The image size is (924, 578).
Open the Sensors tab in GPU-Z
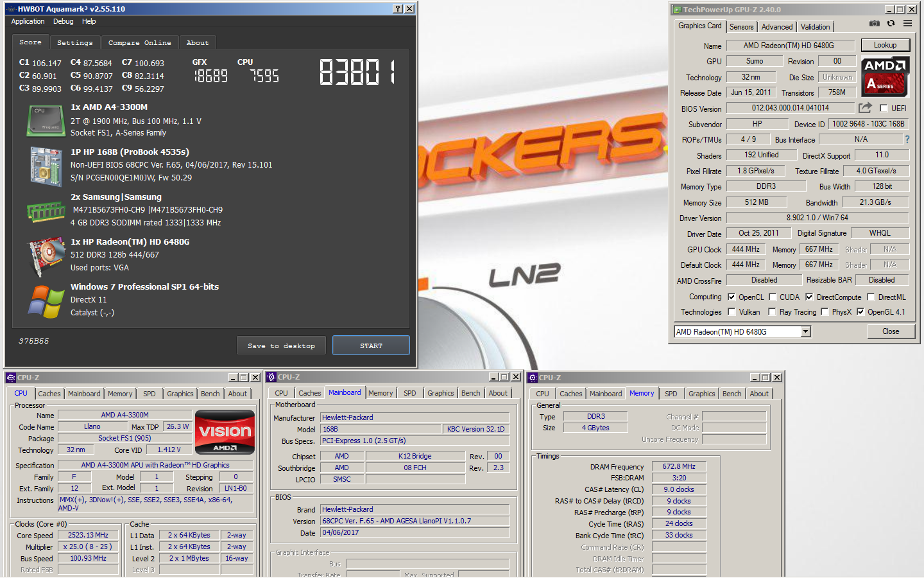741,26
